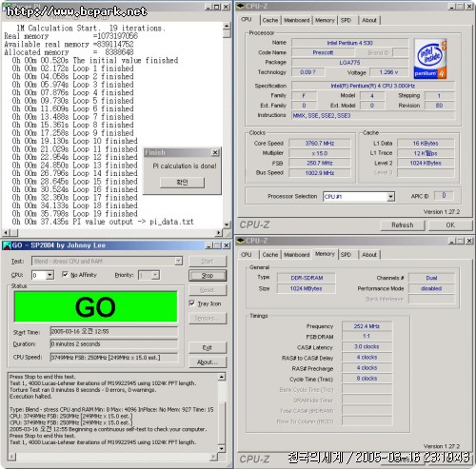
Task: Click the memory Type DDR-SDRAM value
Action: pos(307,278)
